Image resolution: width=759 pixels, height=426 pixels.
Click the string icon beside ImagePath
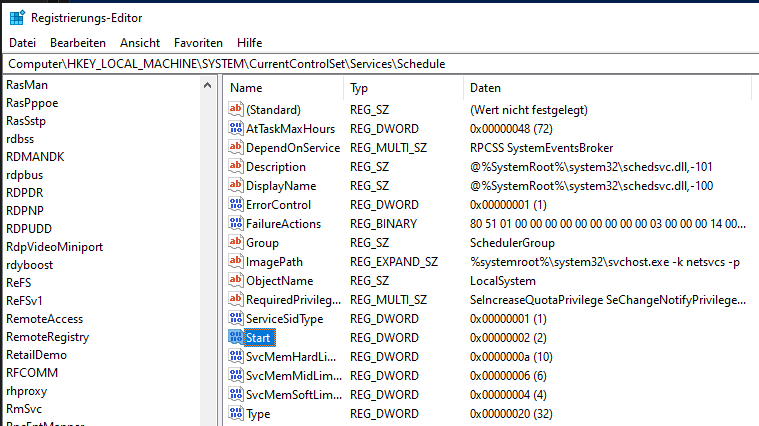click(x=236, y=261)
